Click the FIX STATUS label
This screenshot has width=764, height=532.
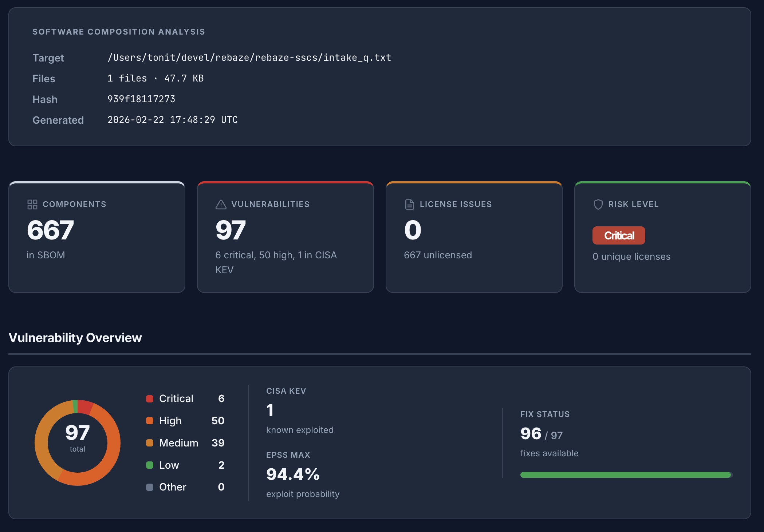point(545,414)
